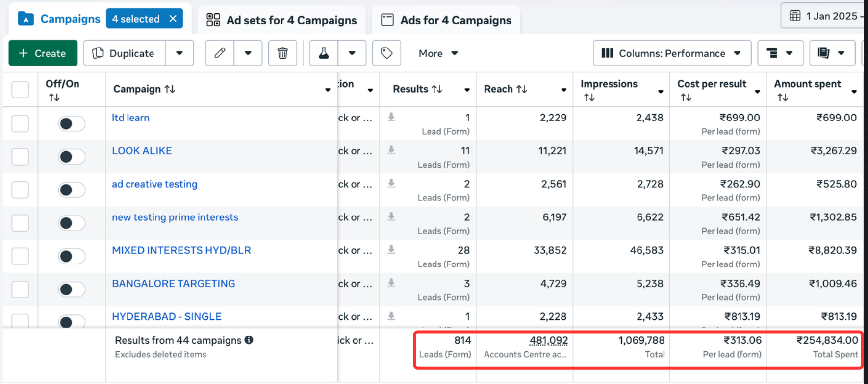The width and height of the screenshot is (868, 384).
Task: Tick checkbox for BANGALORE TARGETING
Action: point(20,289)
